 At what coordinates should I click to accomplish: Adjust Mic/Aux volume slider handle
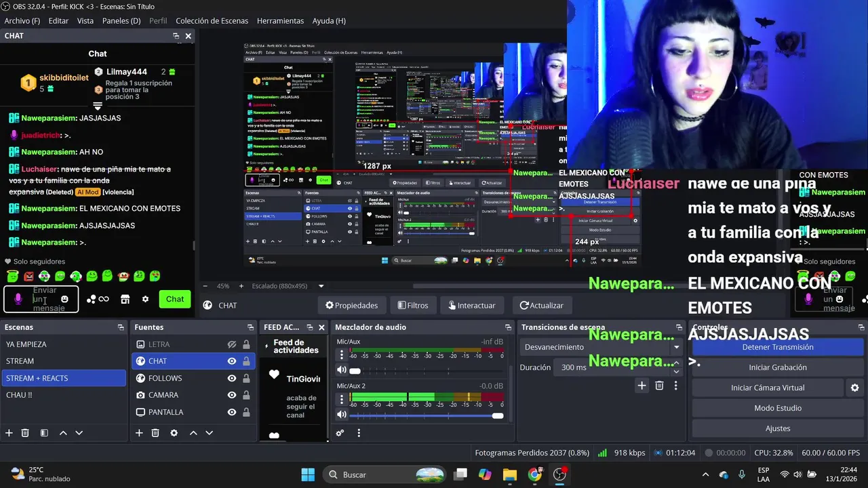coord(355,371)
